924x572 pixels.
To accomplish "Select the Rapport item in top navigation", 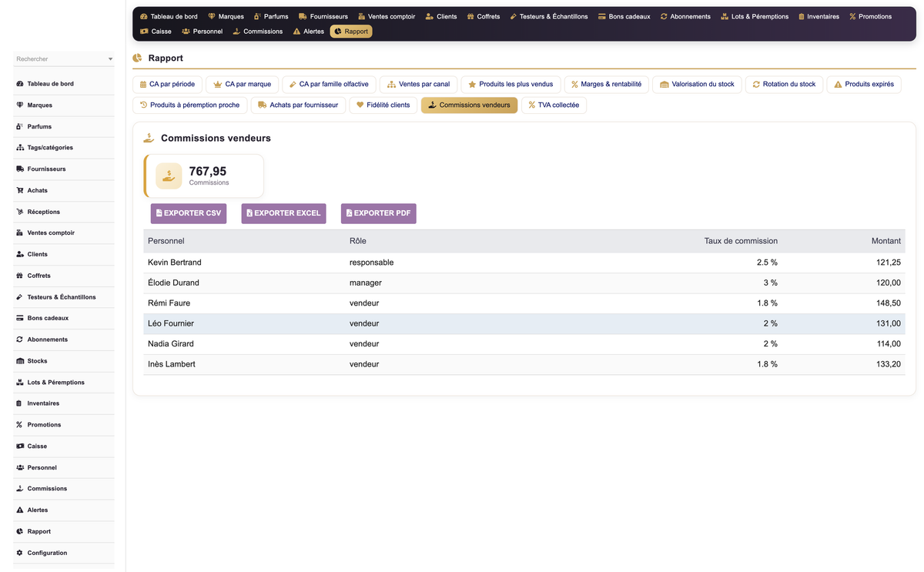I will [351, 32].
